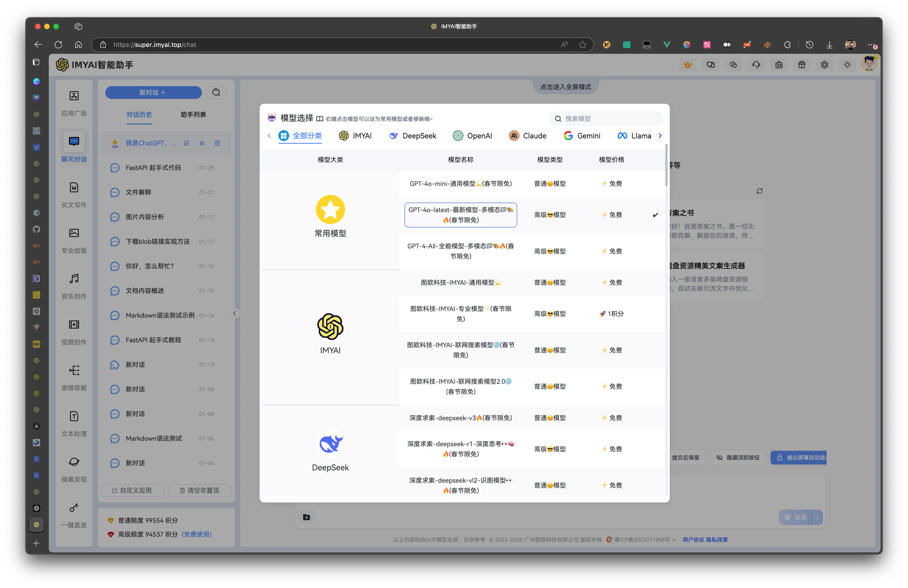Click 点击进入全屏模式 fullscreen button
This screenshot has height=588, width=908.
coord(566,87)
